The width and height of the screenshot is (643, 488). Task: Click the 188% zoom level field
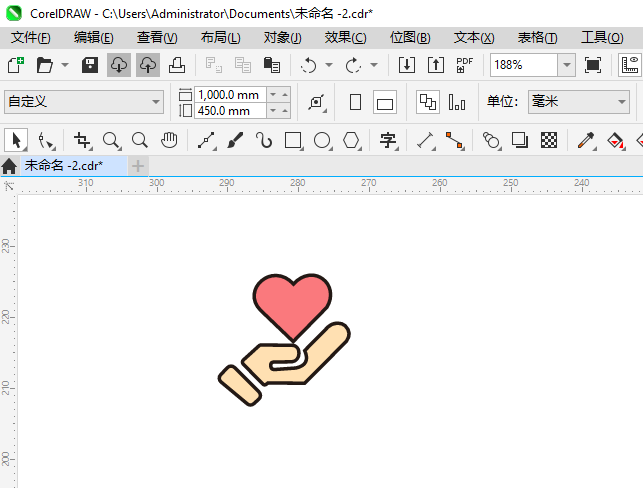click(x=524, y=65)
